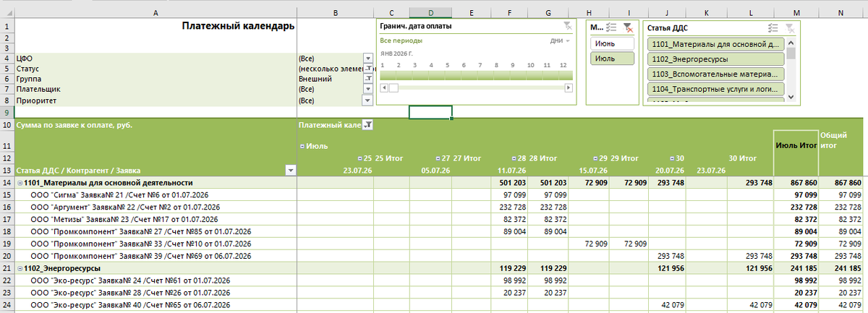Toggle 1102_Энергоресурсы slicer item
The image size is (868, 313).
[716, 59]
